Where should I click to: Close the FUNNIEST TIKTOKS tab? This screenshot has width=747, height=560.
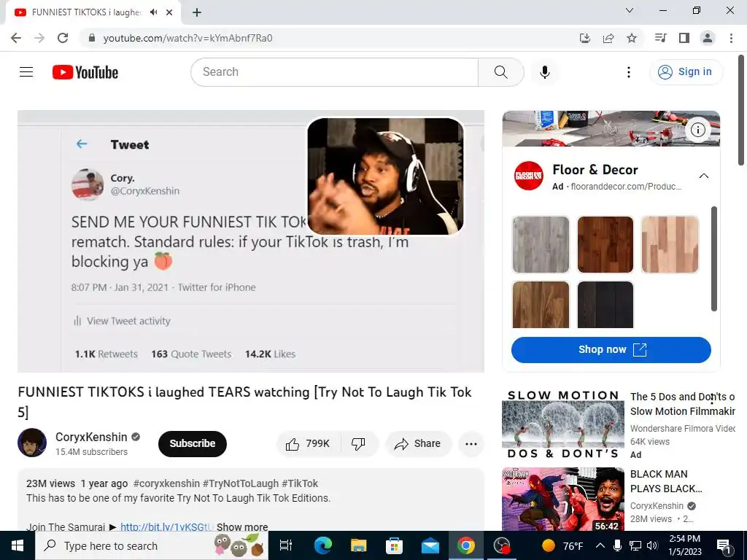coord(169,12)
